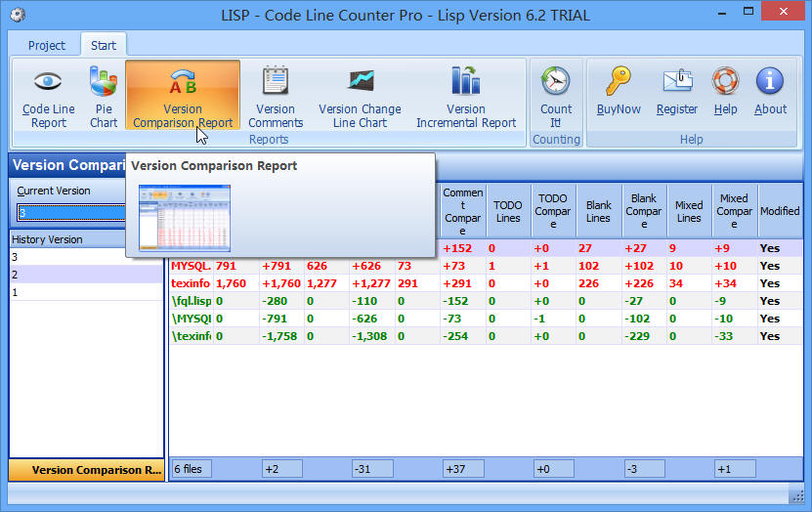Sort by the Comment Compare column header

(x=462, y=211)
